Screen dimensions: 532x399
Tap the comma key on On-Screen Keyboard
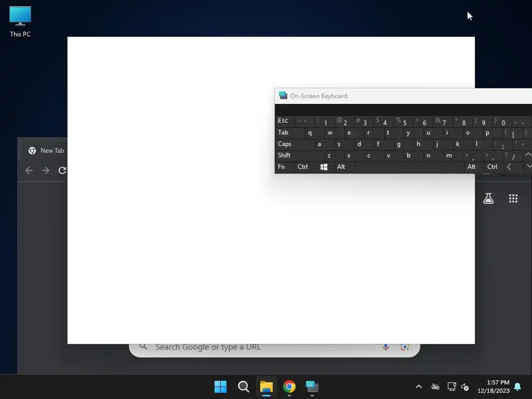tap(472, 155)
